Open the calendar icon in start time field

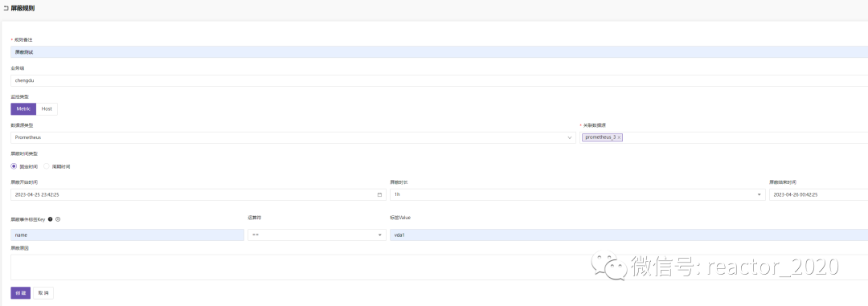coord(379,195)
